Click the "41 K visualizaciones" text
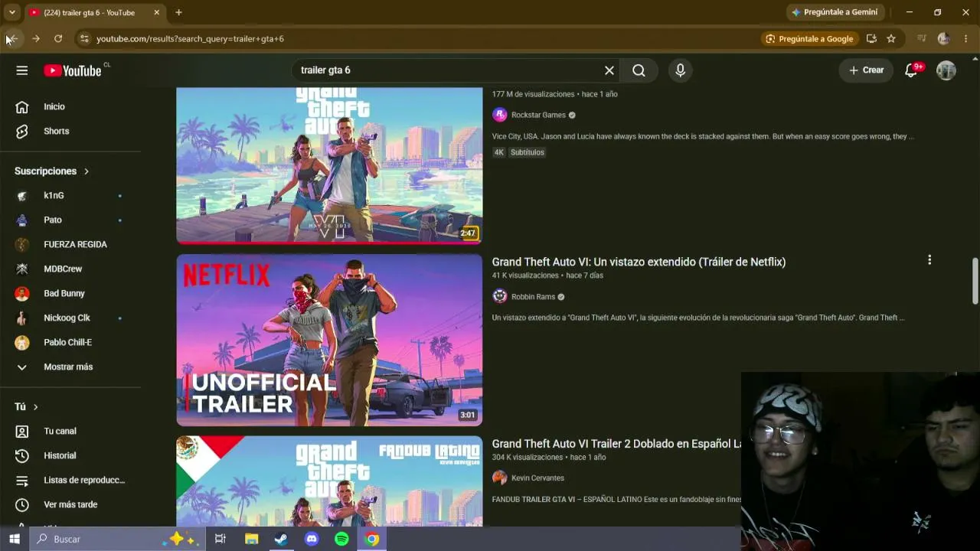 525,275
